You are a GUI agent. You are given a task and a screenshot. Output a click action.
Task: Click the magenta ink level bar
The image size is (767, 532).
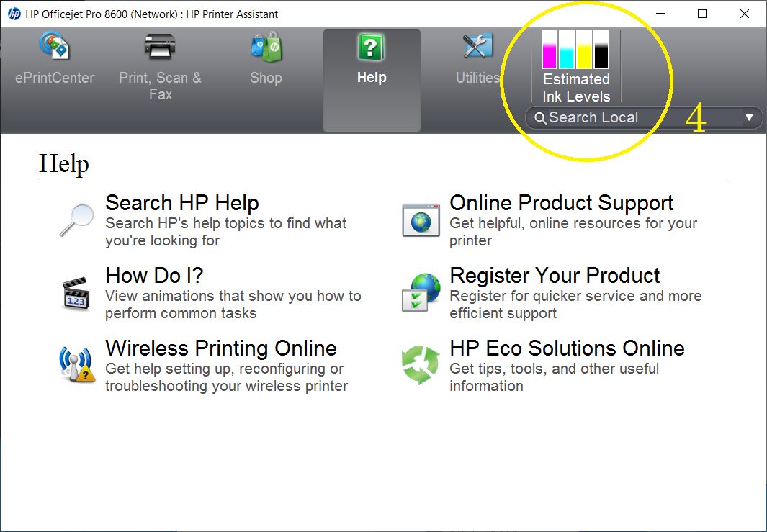click(x=550, y=50)
